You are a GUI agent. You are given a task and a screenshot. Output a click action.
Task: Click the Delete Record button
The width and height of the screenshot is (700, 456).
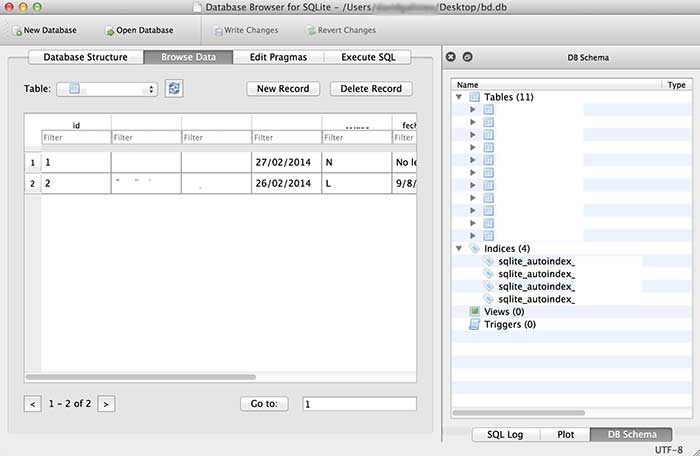click(x=371, y=89)
